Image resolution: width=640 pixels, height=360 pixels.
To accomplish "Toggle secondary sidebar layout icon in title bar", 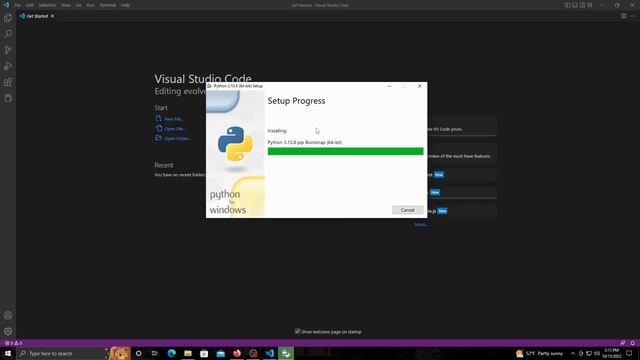I will tap(582, 5).
